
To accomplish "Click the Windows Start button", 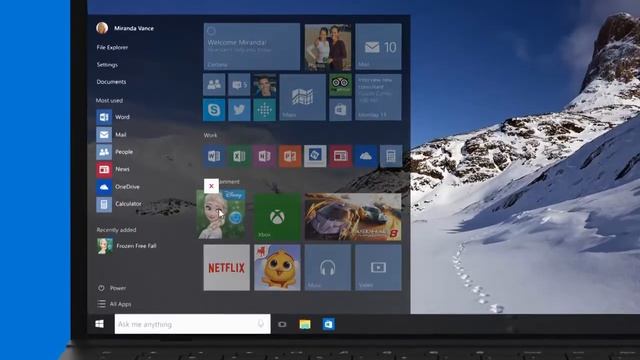I will (x=99, y=324).
